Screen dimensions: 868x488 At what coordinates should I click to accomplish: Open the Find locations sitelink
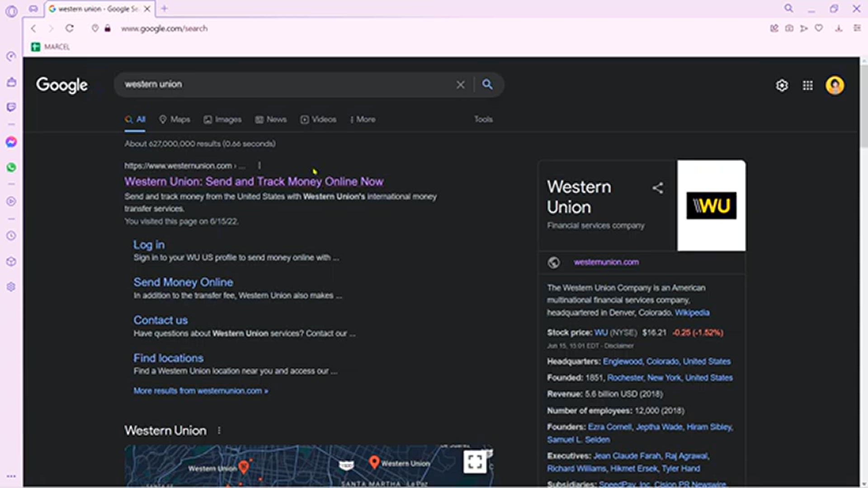[x=168, y=358]
